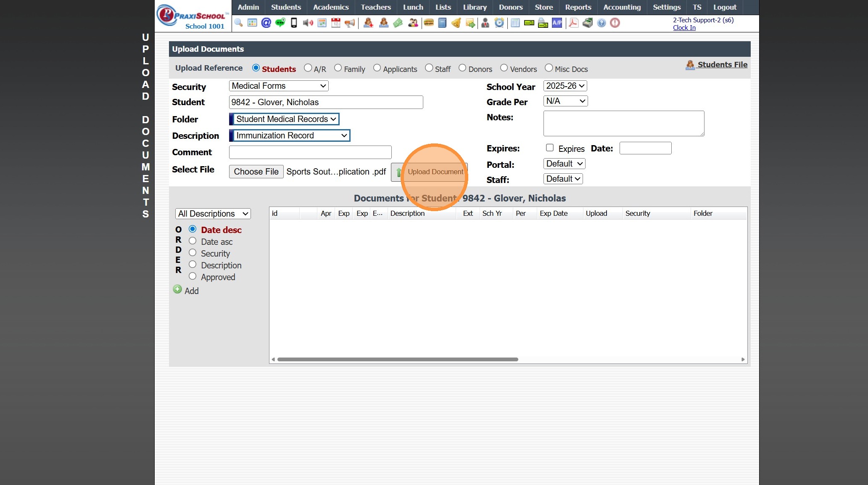Open the Security Medical Forms dropdown
The image size is (868, 485).
point(278,86)
